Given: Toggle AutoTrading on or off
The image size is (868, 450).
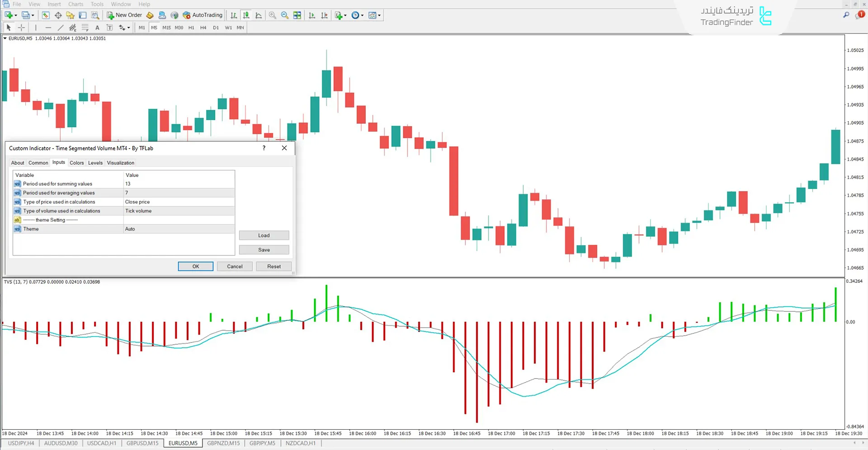Looking at the screenshot, I should point(202,15).
